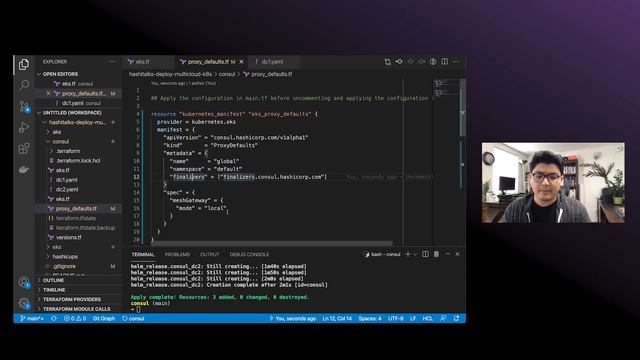
Task: Close proxy_defaults.tf in Open Editors list
Action: pos(48,93)
